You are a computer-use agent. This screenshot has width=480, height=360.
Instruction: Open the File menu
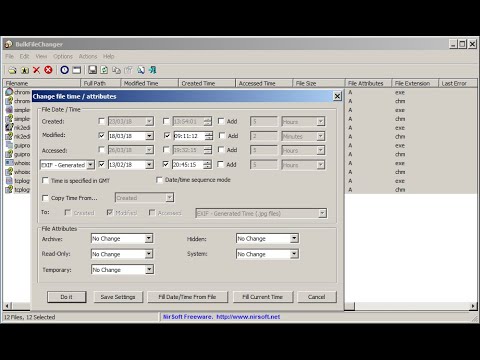[x=10, y=56]
